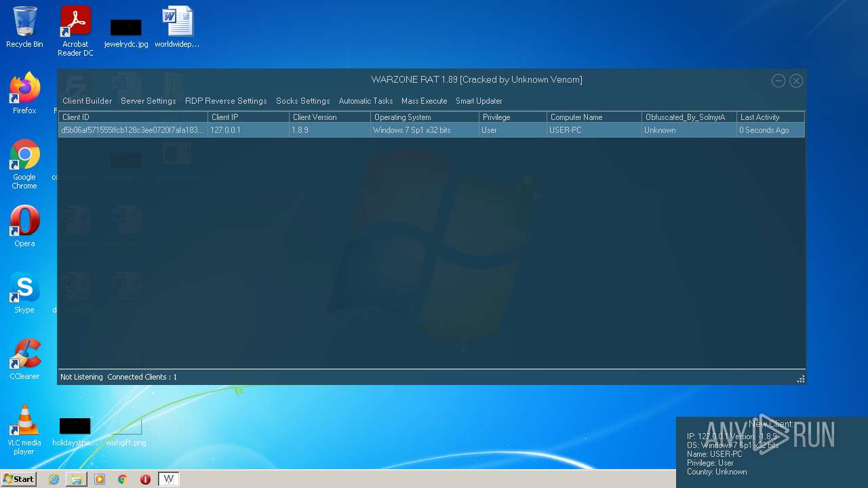
Task: Sort by Client Version column header
Action: [330, 117]
